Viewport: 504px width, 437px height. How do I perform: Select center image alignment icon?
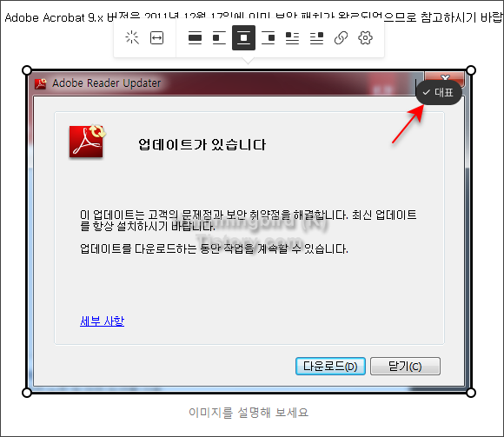tap(243, 38)
